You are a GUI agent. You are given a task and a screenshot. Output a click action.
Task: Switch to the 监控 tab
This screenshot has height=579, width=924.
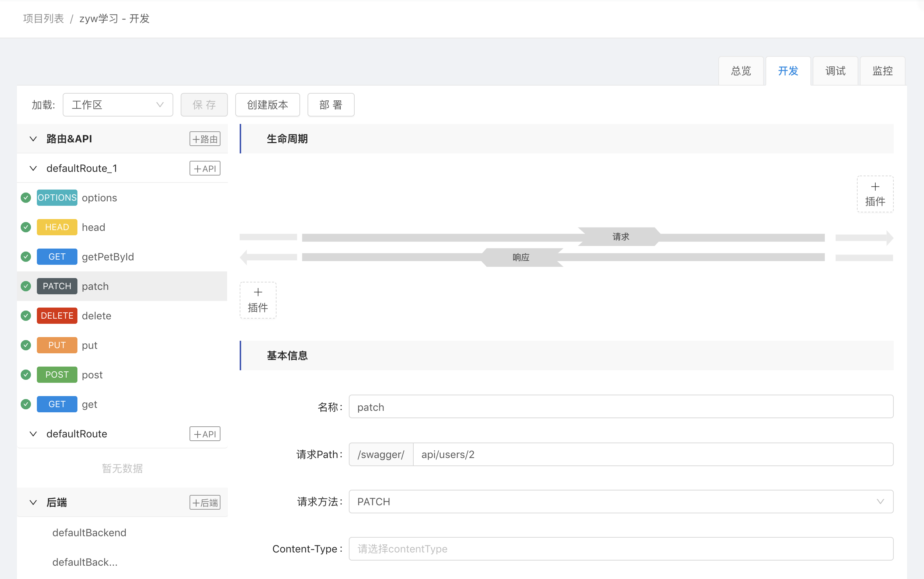pyautogui.click(x=882, y=71)
